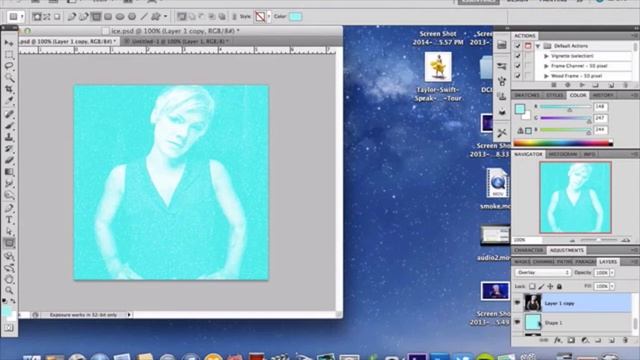
Task: Select the Gradient tool
Action: tap(9, 172)
